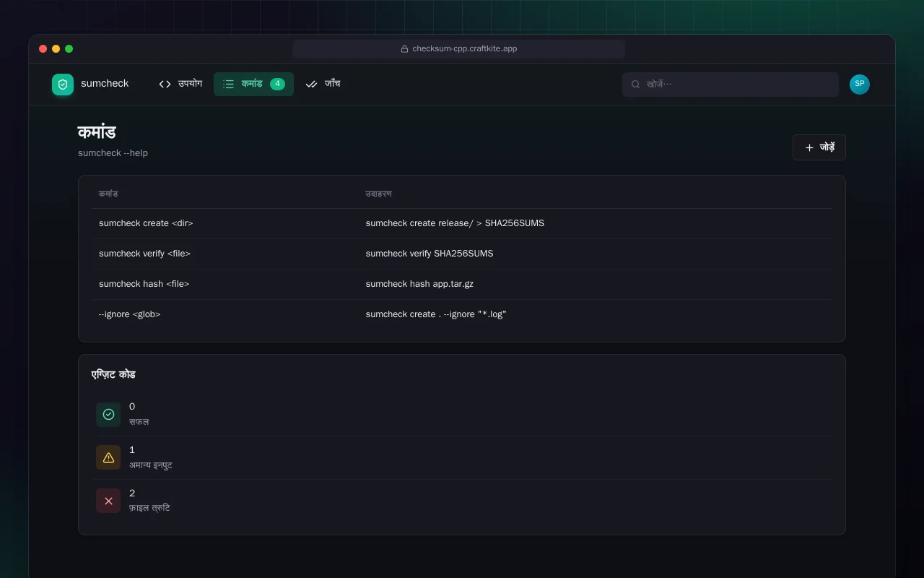Viewport: 924px width, 578px height.
Task: Open the SP user avatar menu
Action: pos(860,84)
